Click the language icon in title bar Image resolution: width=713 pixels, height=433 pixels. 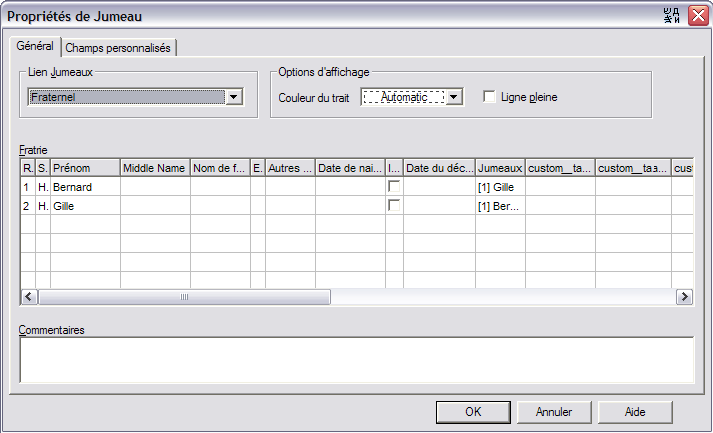(672, 16)
